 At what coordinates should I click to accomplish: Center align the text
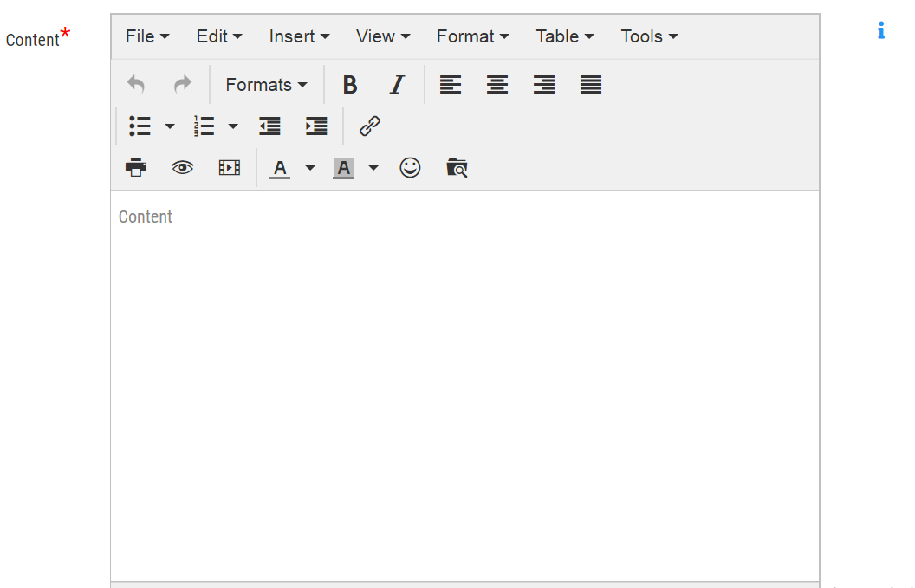(497, 85)
